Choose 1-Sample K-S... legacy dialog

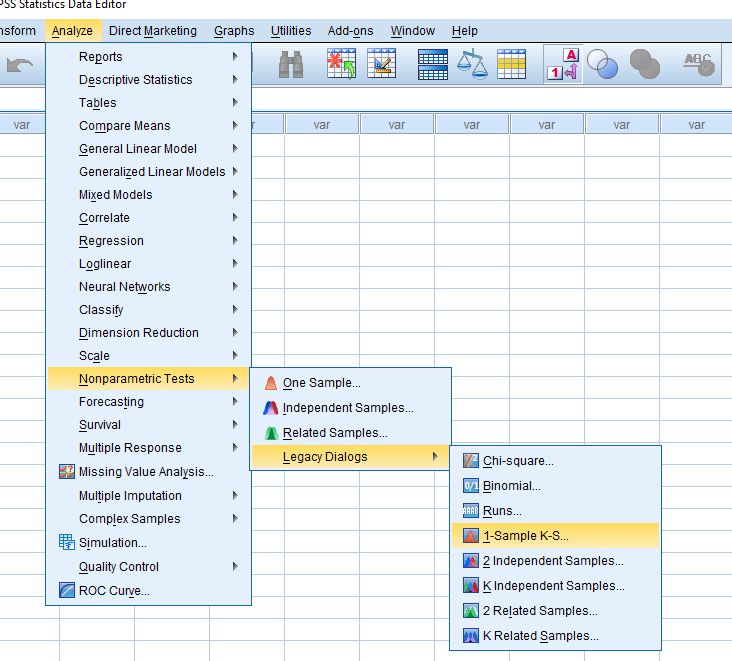556,535
